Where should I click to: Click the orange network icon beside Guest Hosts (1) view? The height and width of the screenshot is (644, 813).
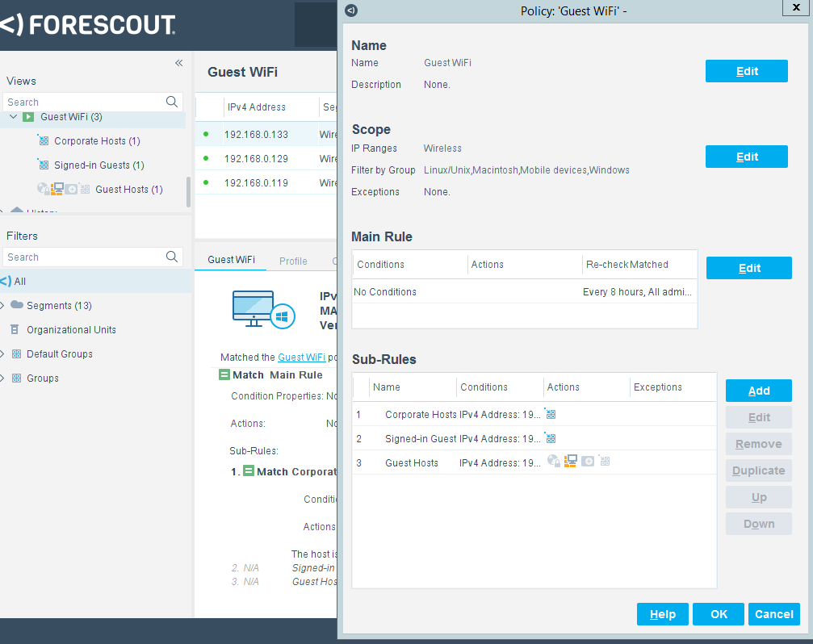point(57,189)
